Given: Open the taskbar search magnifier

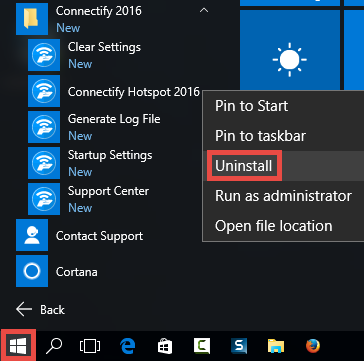Looking at the screenshot, I should pyautogui.click(x=54, y=346).
